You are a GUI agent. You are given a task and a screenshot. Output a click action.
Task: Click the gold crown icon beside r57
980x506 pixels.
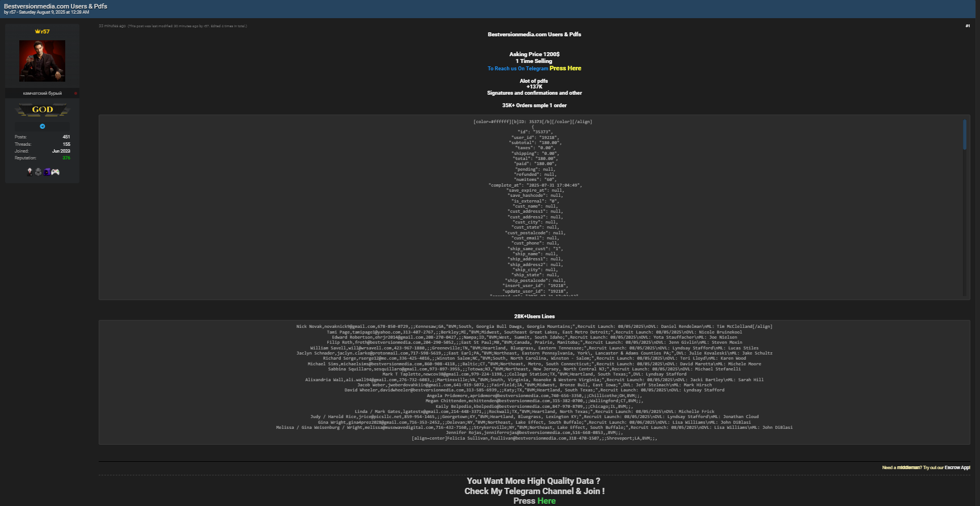click(x=37, y=32)
